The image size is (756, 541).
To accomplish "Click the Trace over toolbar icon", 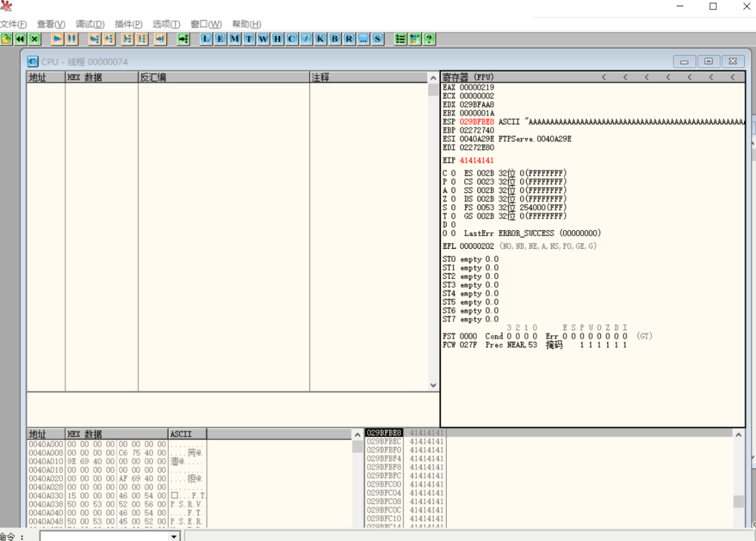I will 142,39.
